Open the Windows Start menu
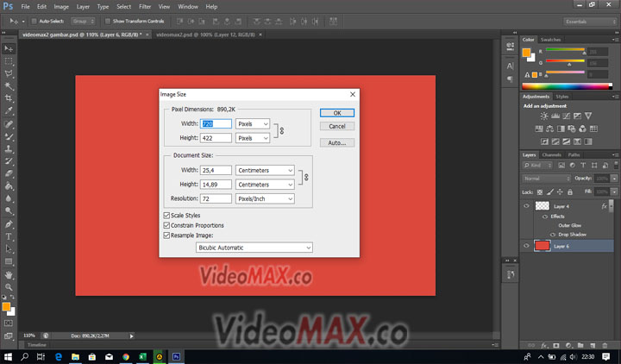Screen dimensions: 621x364 (x=8, y=356)
